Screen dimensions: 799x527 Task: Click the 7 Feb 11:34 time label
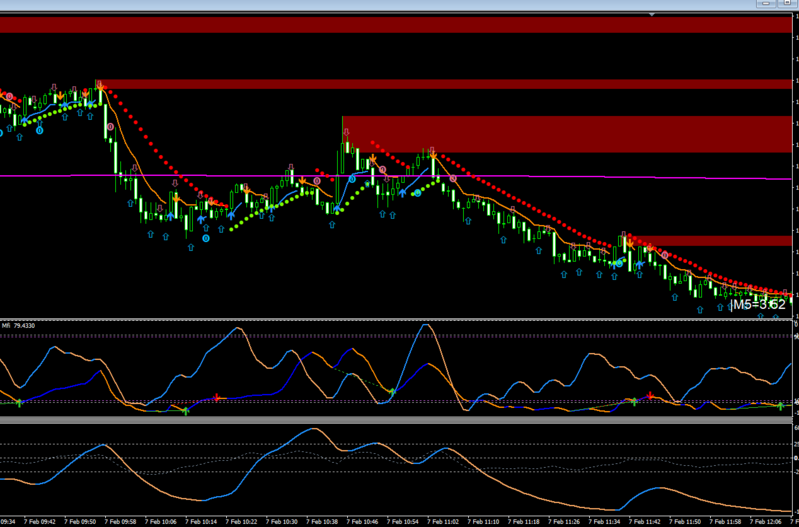[604, 522]
